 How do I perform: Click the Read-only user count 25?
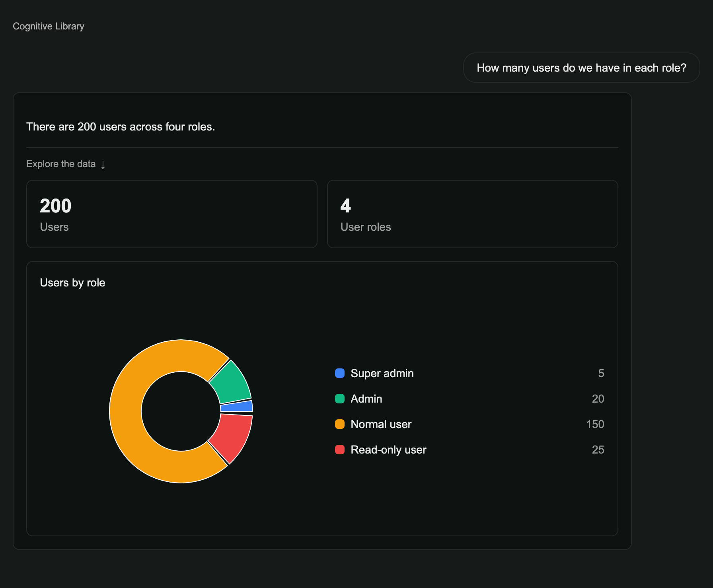click(598, 450)
